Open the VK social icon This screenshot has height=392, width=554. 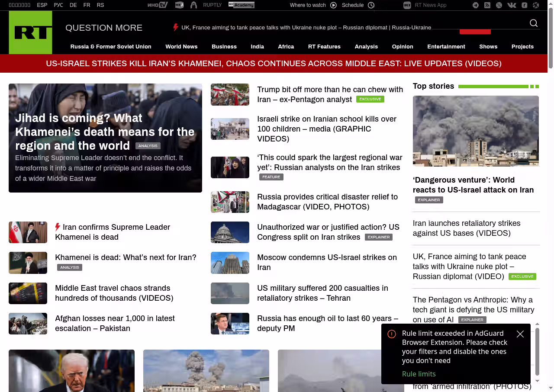[512, 5]
